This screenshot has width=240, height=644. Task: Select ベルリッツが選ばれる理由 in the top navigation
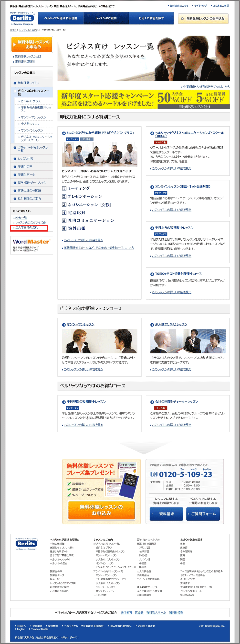61,18
